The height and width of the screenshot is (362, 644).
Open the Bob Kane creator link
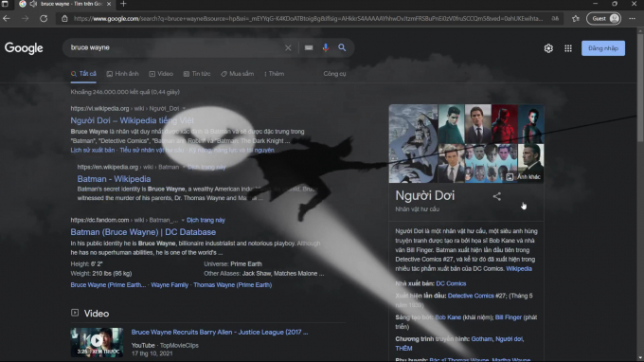tap(448, 317)
